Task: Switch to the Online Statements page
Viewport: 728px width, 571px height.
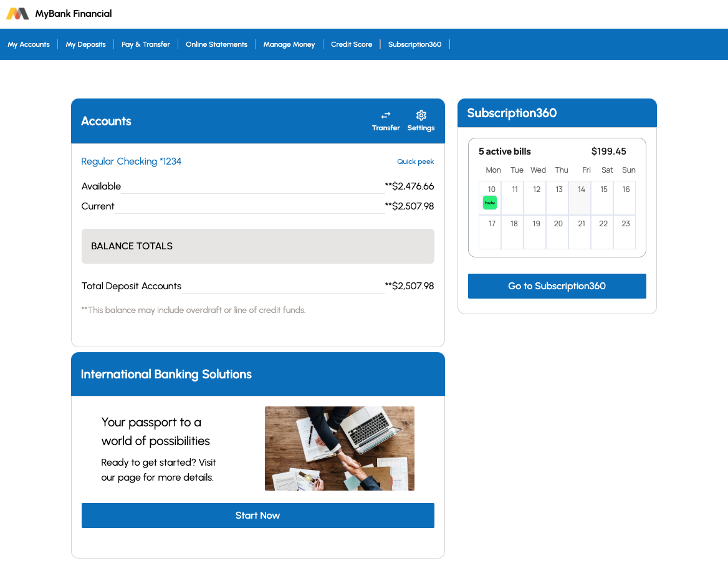Action: tap(216, 44)
